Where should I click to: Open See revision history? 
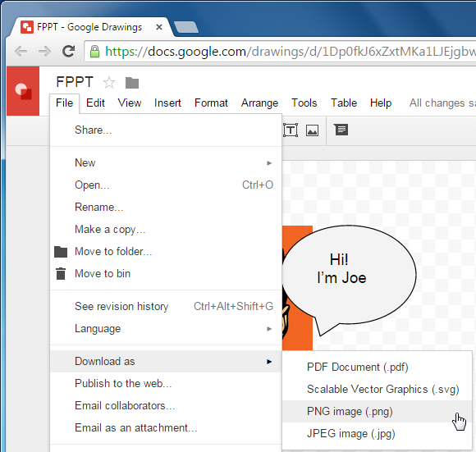tap(166, 306)
